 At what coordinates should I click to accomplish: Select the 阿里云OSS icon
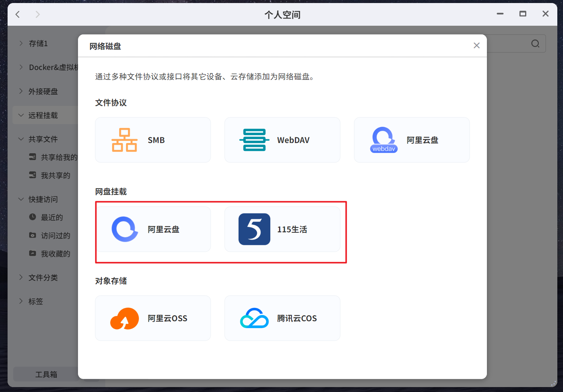tap(125, 319)
